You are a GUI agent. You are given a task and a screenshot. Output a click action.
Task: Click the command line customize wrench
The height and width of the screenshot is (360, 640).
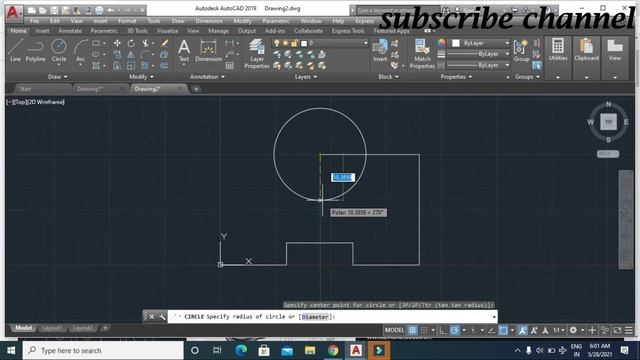click(162, 317)
